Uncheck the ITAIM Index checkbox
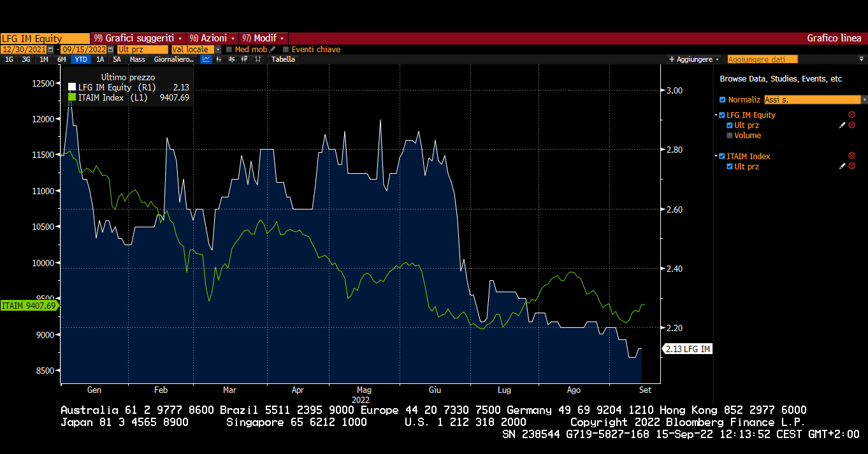This screenshot has width=868, height=454. coord(722,156)
